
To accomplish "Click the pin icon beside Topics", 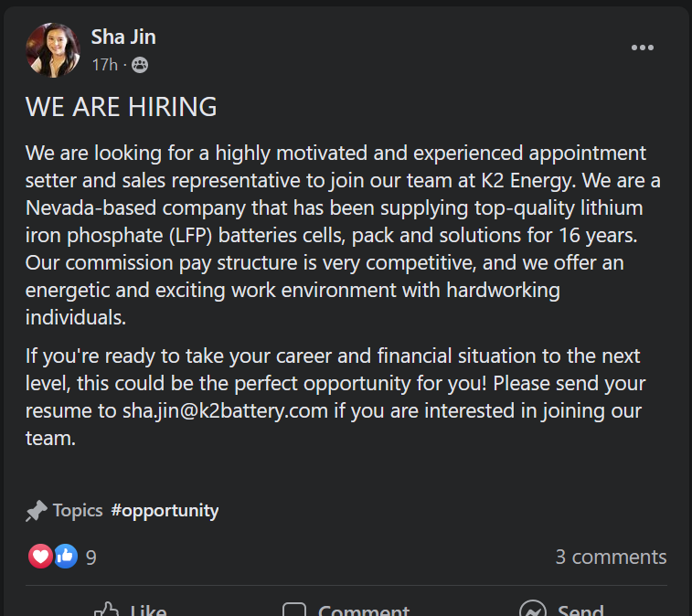I will [x=37, y=511].
